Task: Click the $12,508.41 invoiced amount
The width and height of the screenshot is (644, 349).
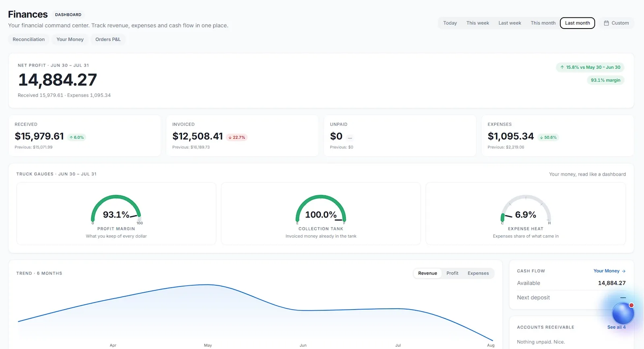Action: (198, 137)
